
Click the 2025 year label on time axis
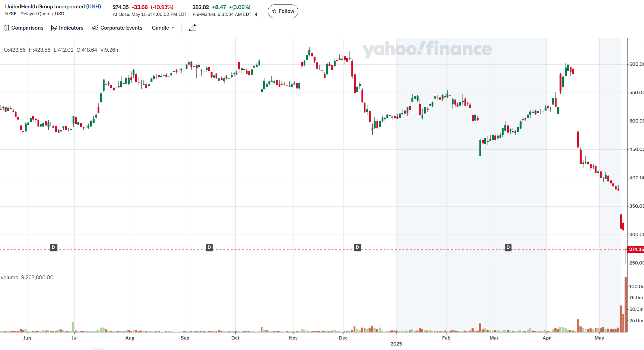396,344
